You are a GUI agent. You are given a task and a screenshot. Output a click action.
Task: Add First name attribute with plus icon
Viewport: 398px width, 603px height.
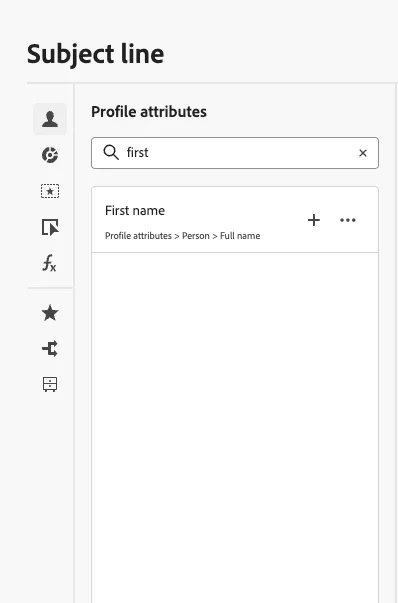pos(314,220)
